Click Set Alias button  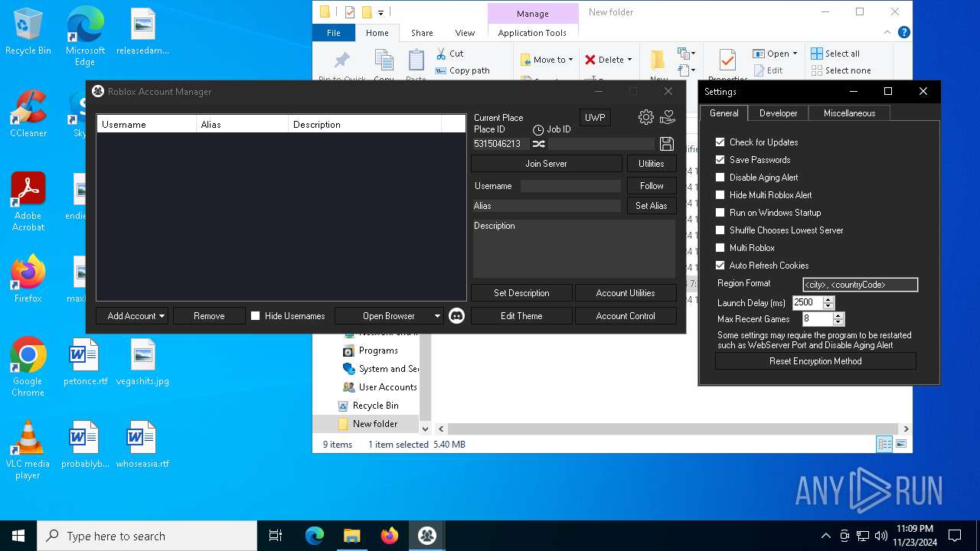click(x=652, y=206)
